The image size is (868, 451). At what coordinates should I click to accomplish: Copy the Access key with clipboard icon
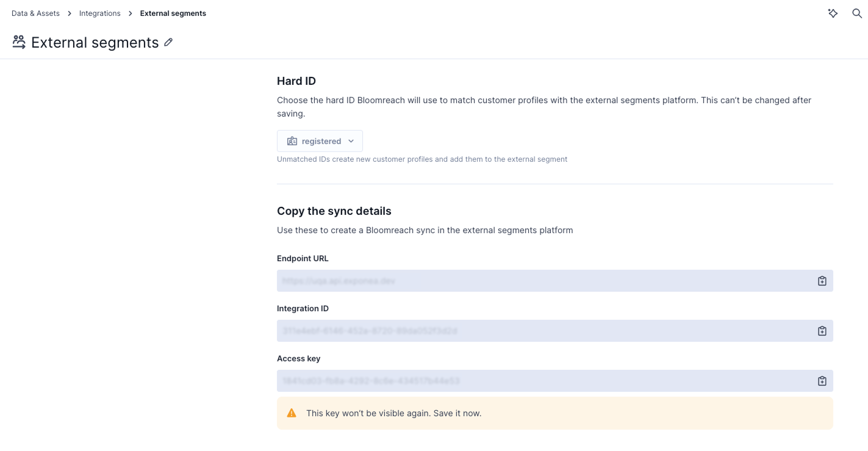[822, 381]
